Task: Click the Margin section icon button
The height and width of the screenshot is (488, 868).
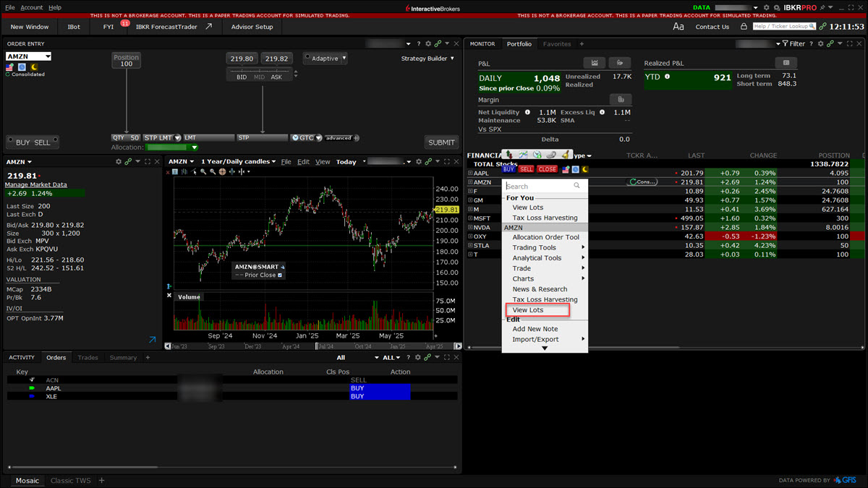Action: pyautogui.click(x=620, y=99)
